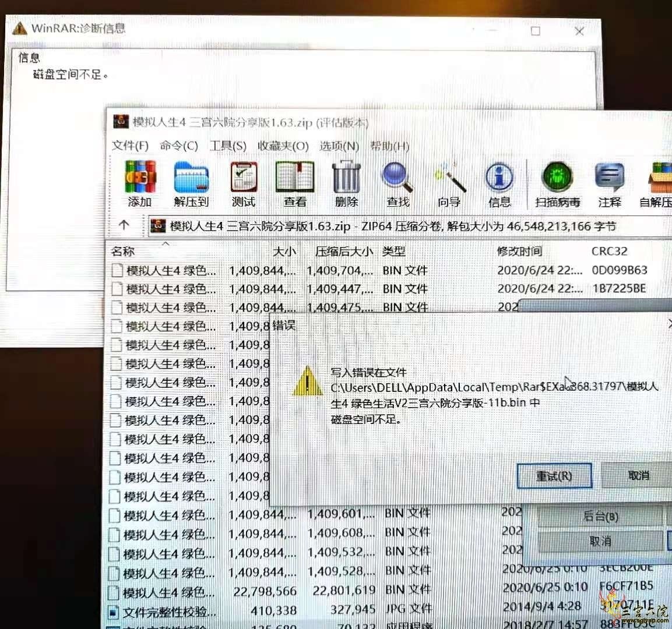Image resolution: width=672 pixels, height=629 pixels.
Task: Click the 后台(B) background button
Action: 600,517
